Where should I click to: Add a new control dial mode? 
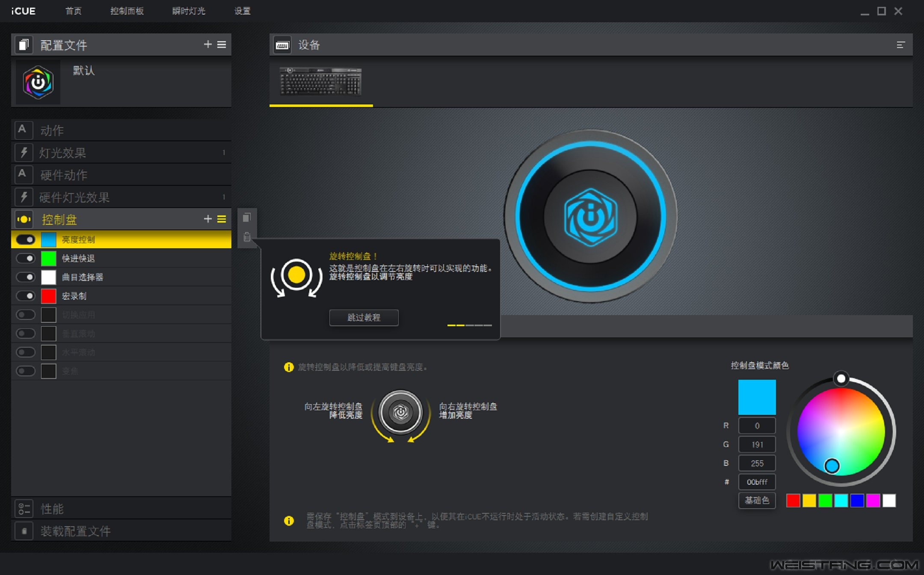coord(207,219)
